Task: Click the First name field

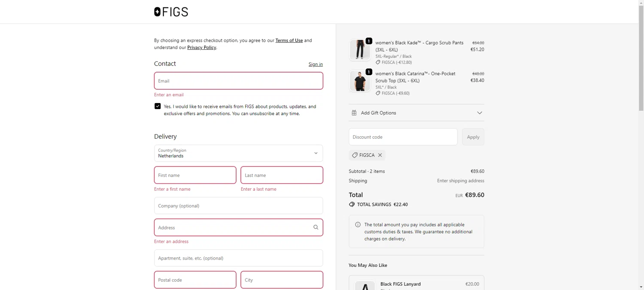Action: click(x=195, y=175)
